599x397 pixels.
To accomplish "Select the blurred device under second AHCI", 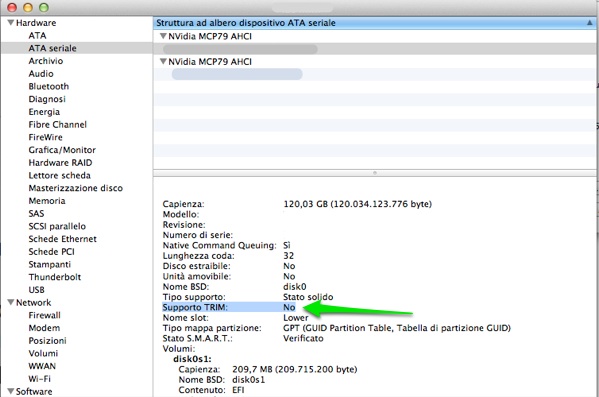I will pos(237,74).
